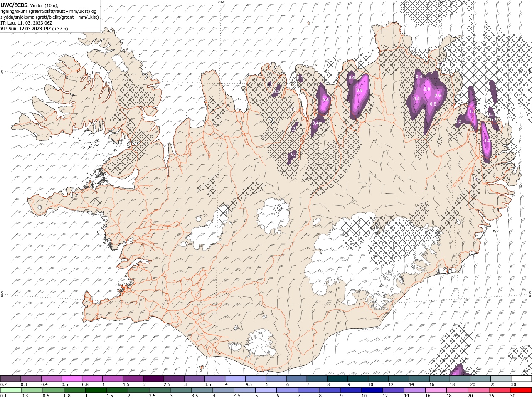Viewport: 532px width, 399px height.
Task: Pick the dark mauve 0.2 swatch in upper legend
Action: [x=10, y=379]
